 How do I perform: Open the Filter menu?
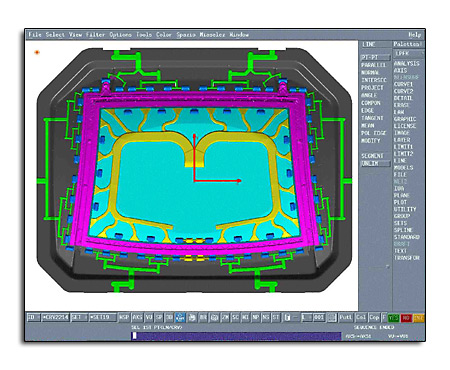coord(95,35)
